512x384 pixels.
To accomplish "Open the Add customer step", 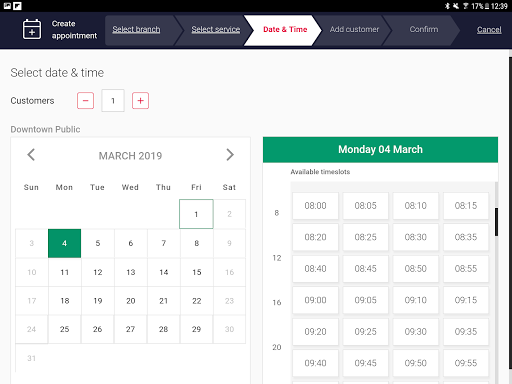I will point(354,29).
